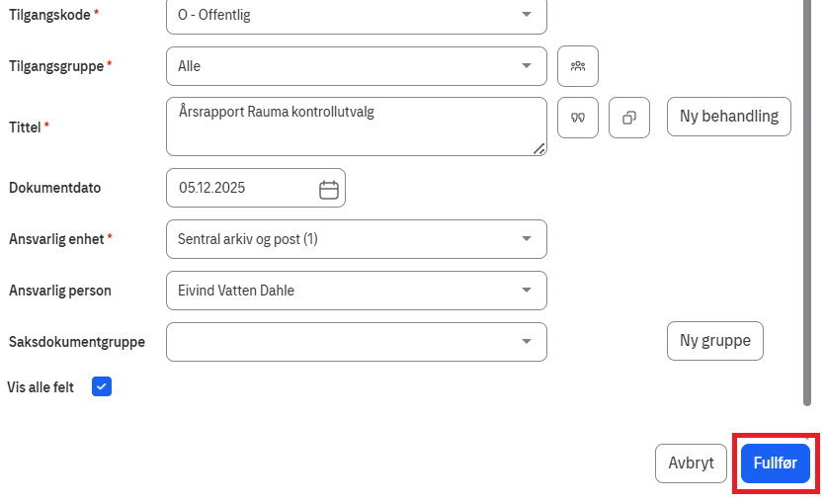Click the Dokumentdato date field 05.12.2025
The image size is (825, 504).
coord(242,188)
